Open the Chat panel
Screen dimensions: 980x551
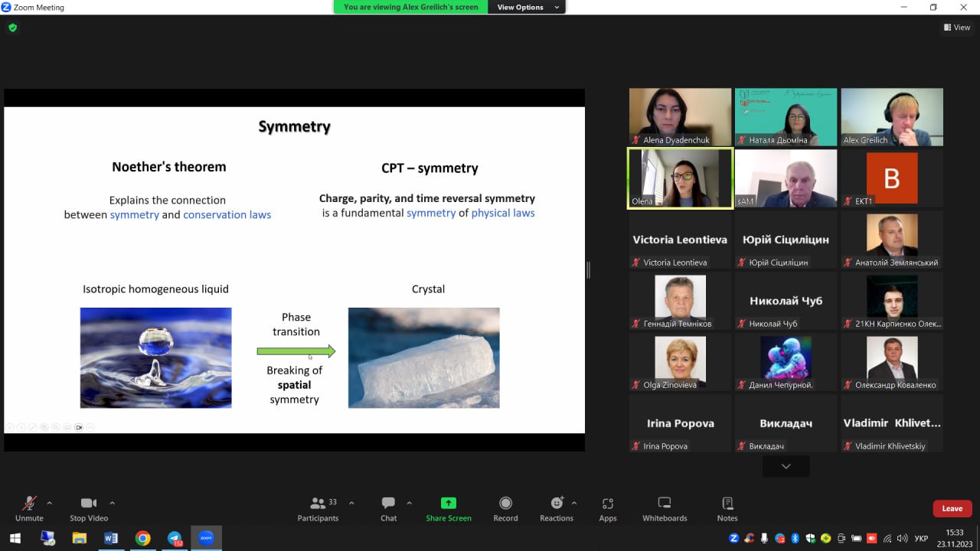click(388, 508)
